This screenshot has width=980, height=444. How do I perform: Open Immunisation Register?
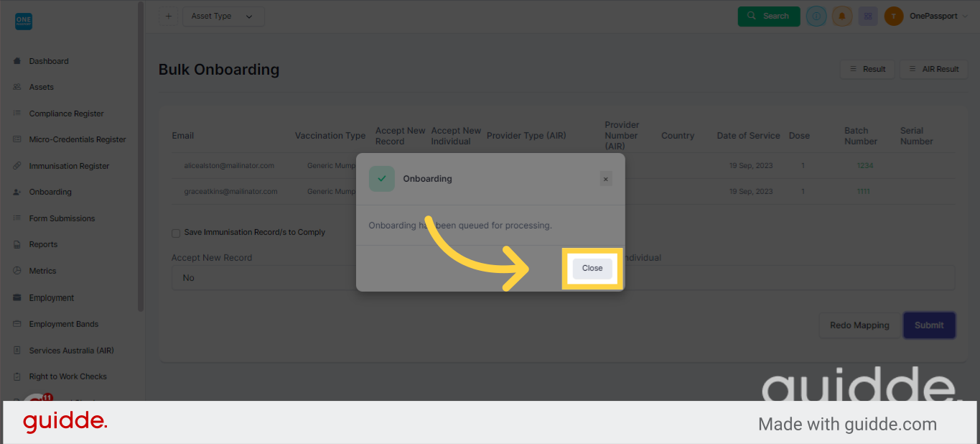(69, 166)
